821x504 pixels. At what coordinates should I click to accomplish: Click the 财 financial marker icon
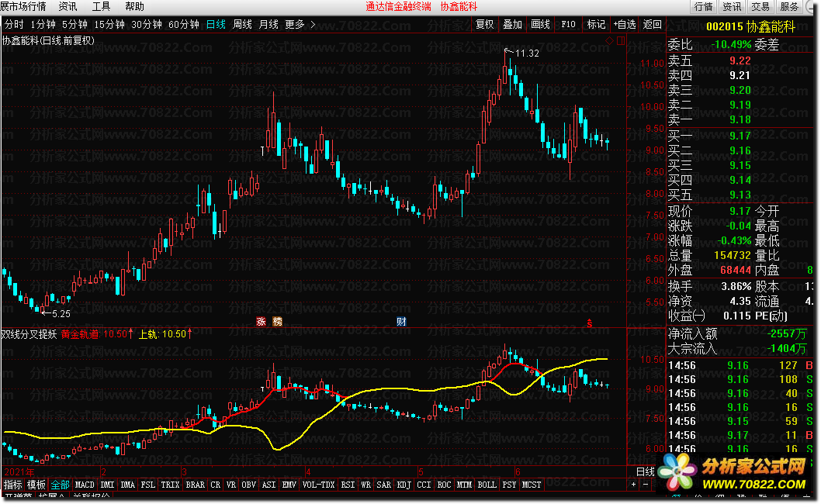pyautogui.click(x=401, y=321)
